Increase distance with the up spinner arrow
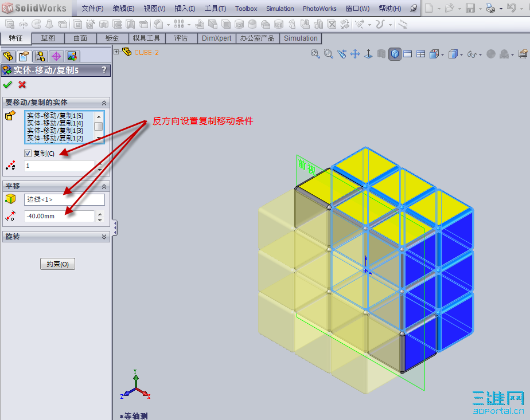Viewport: 530px width, 420px height. (100, 214)
